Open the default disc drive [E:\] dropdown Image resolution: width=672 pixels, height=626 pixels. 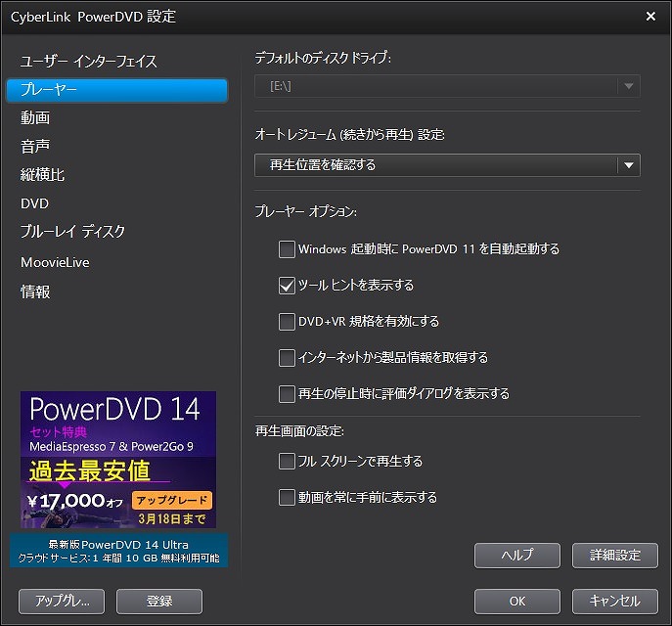click(x=447, y=86)
